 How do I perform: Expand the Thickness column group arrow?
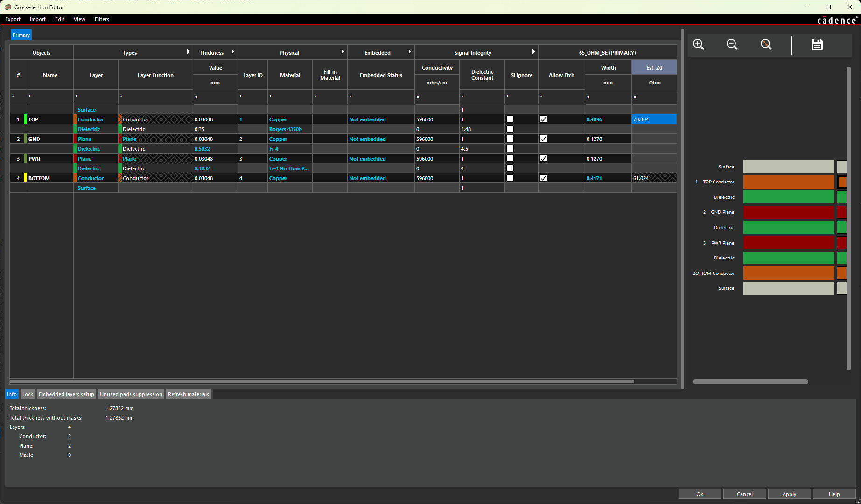tap(233, 52)
